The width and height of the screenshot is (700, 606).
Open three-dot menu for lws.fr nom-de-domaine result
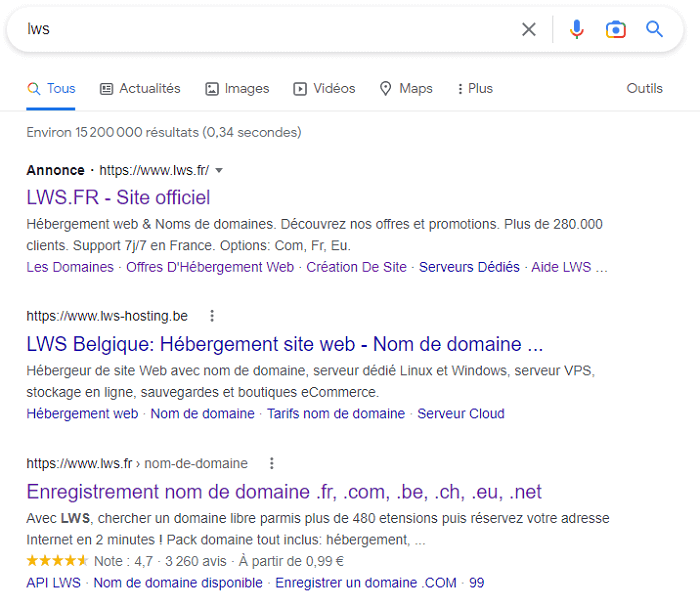[x=271, y=463]
